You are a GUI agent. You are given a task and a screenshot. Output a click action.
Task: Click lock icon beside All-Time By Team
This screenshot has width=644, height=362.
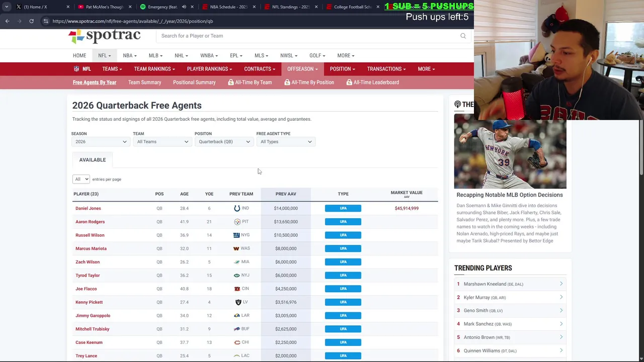[231, 82]
